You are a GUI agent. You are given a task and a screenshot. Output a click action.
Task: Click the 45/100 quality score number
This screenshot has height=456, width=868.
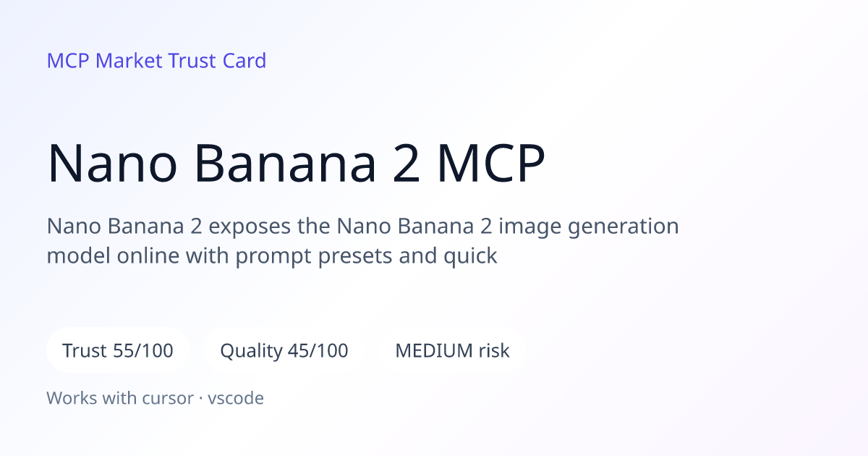[318, 351]
